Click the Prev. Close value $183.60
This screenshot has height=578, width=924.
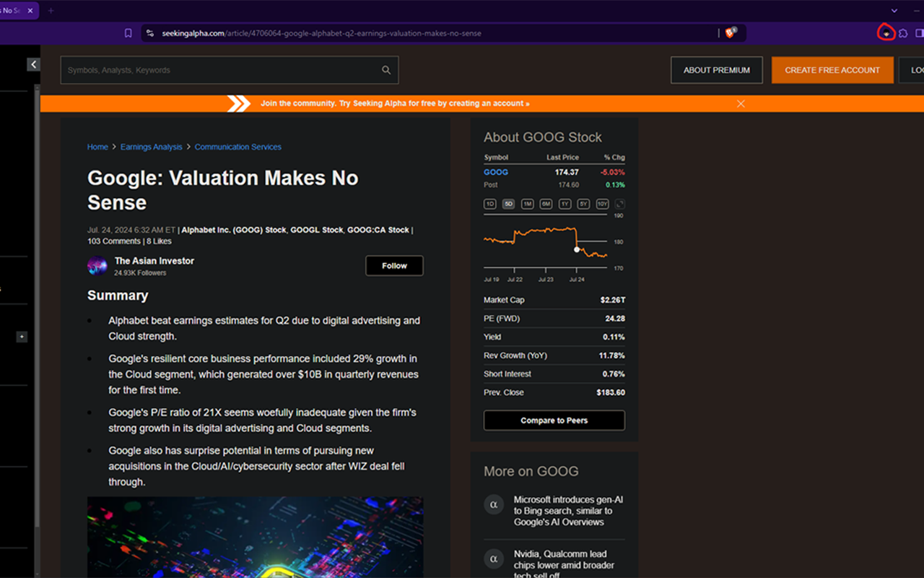[x=611, y=392]
